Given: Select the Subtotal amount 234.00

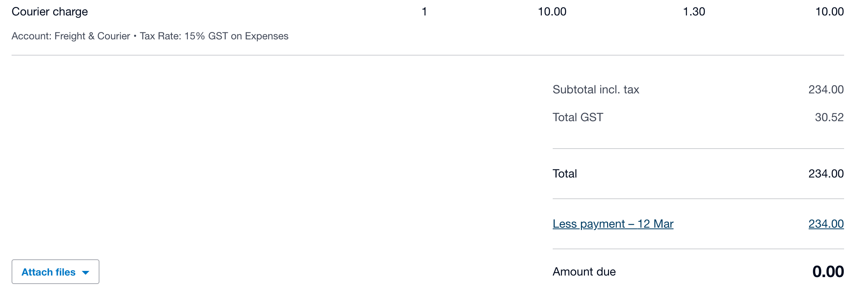Looking at the screenshot, I should pyautogui.click(x=826, y=90).
